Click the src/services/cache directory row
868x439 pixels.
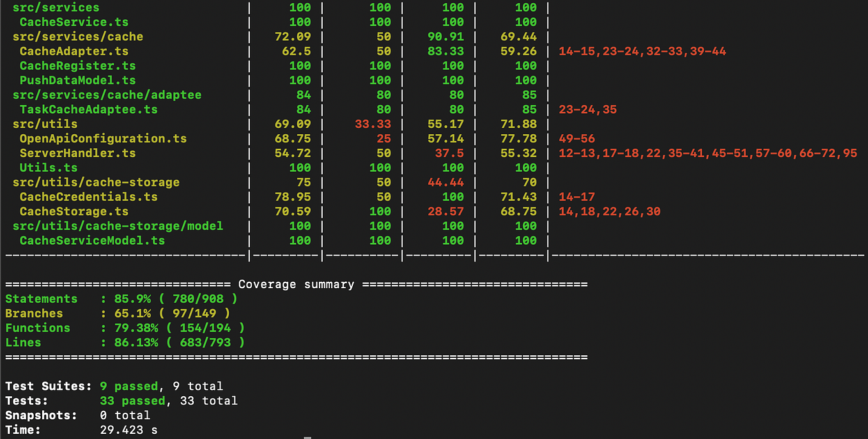tap(77, 36)
